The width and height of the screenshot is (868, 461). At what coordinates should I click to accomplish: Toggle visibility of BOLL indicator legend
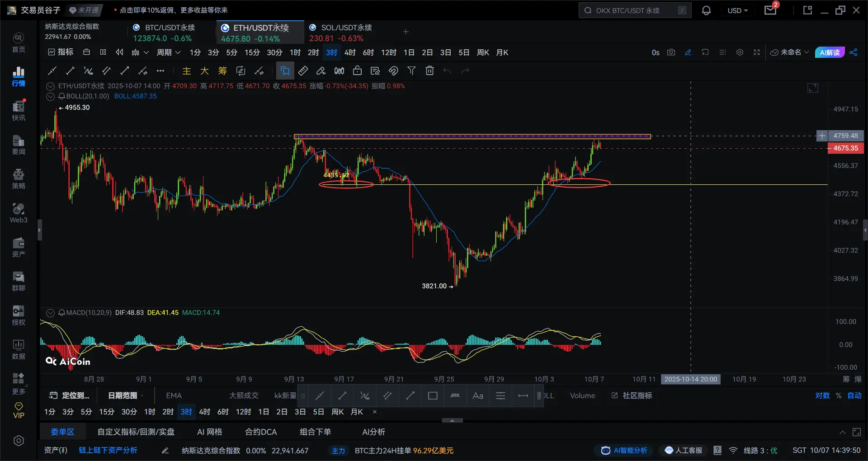click(50, 96)
